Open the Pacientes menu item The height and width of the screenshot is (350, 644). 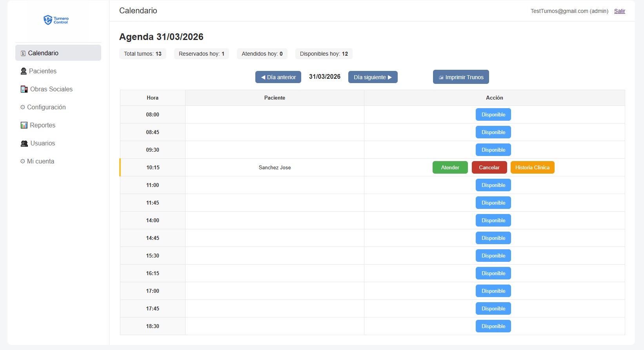tap(42, 71)
